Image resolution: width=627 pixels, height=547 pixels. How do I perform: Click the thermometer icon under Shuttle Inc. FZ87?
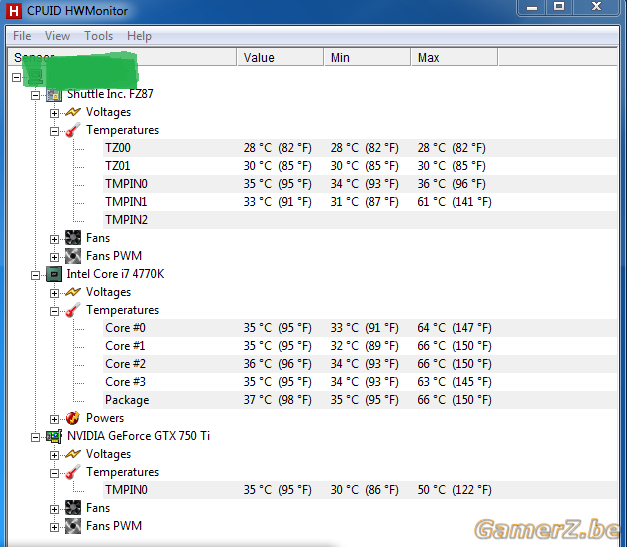(x=73, y=130)
